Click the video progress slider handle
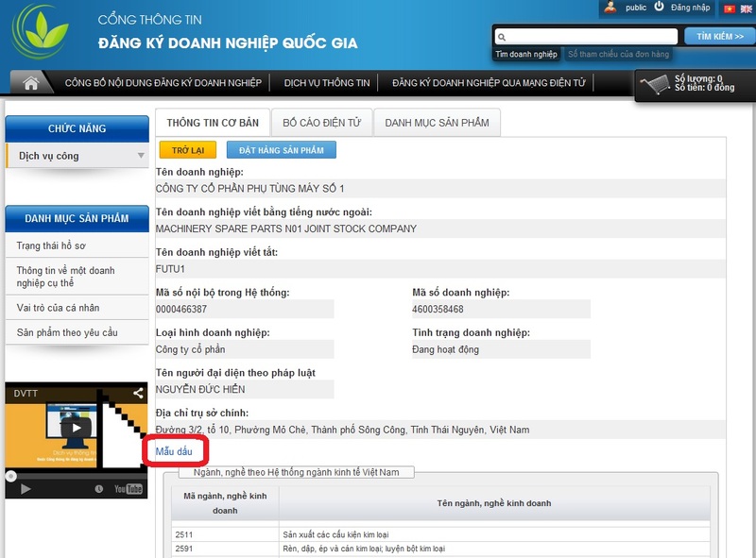This screenshot has width=756, height=558. (10, 476)
